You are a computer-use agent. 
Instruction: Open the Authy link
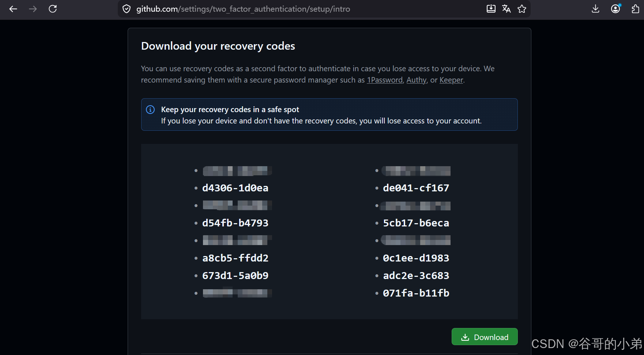[417, 80]
